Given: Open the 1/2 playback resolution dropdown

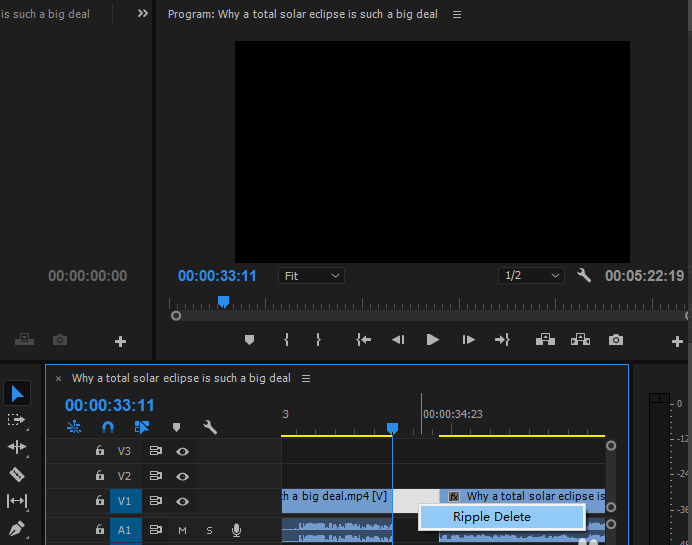Looking at the screenshot, I should [531, 276].
